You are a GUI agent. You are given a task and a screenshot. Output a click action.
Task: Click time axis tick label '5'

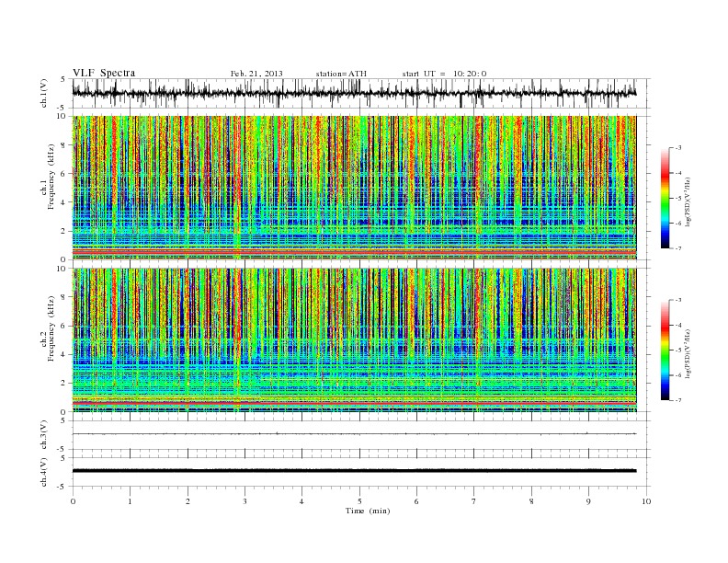click(x=359, y=501)
